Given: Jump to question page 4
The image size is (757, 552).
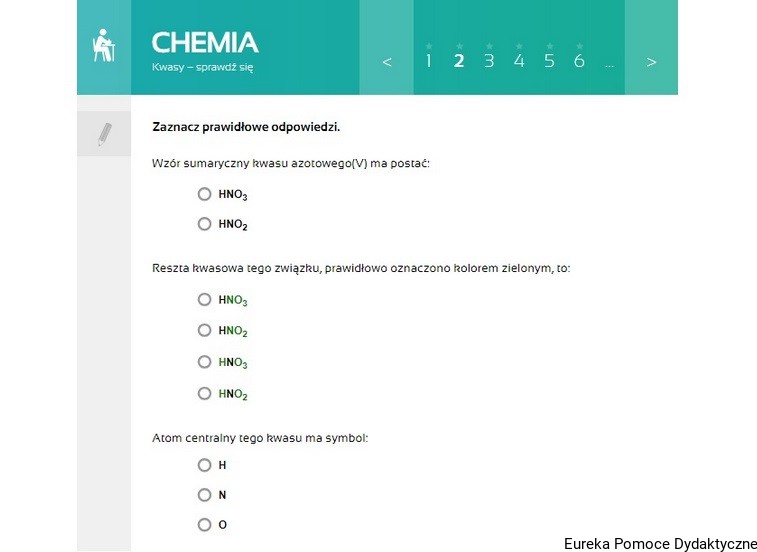Looking at the screenshot, I should [x=519, y=61].
